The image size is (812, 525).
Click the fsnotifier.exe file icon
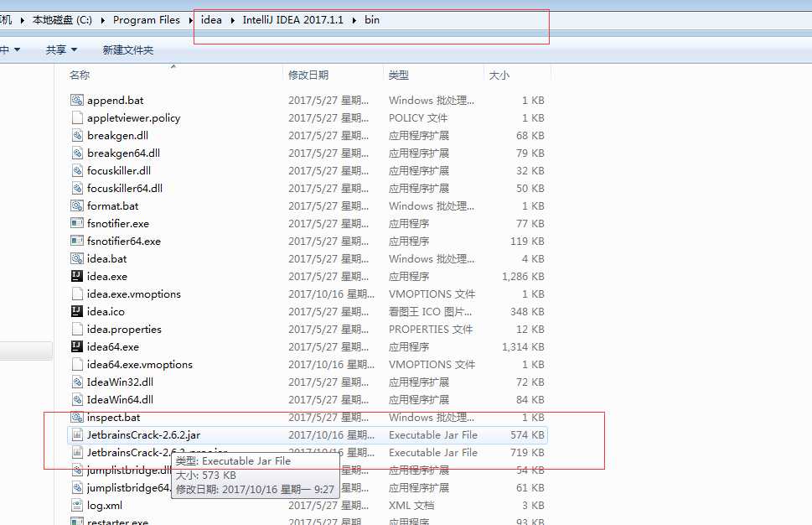click(76, 223)
